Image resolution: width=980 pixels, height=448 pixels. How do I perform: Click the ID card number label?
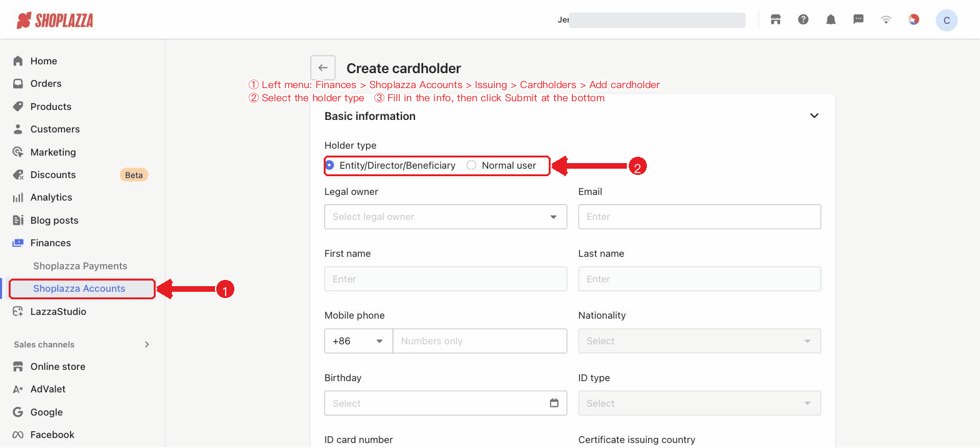359,440
